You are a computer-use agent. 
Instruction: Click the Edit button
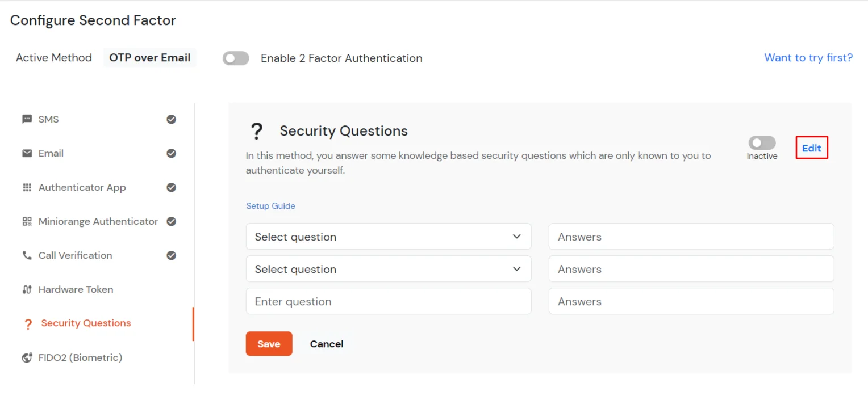pyautogui.click(x=811, y=148)
